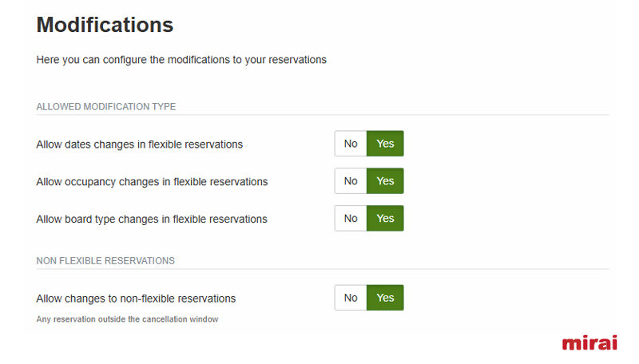This screenshot has height=364, width=639.
Task: Click the divider under Non Flexible Reservations
Action: (x=323, y=269)
